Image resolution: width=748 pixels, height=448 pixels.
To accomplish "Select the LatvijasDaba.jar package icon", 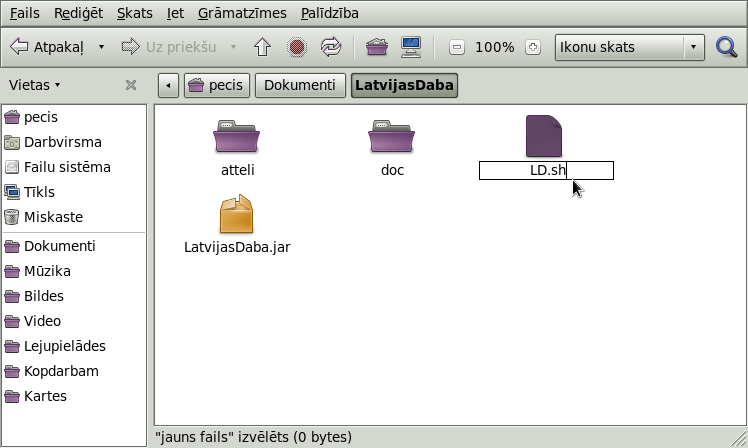I will click(x=237, y=214).
